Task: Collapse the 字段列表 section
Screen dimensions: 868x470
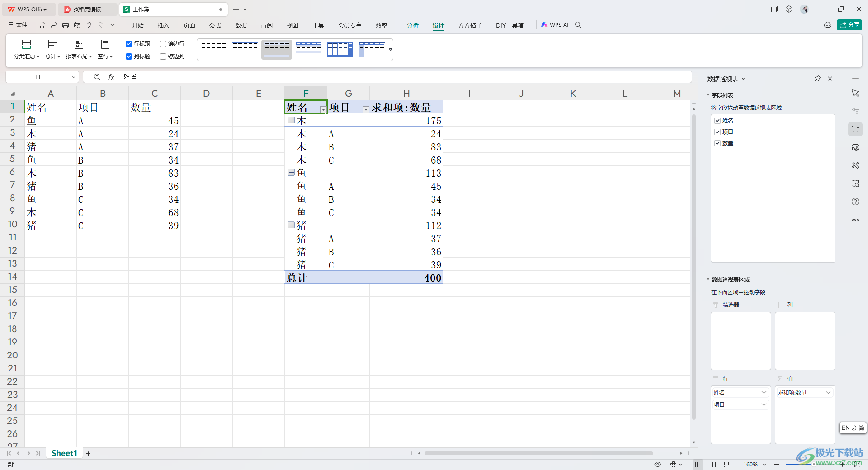Action: (708, 95)
